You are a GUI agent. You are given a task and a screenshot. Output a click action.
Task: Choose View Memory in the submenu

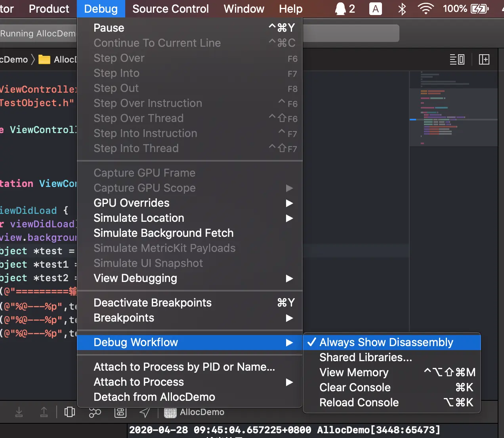[x=392, y=372]
